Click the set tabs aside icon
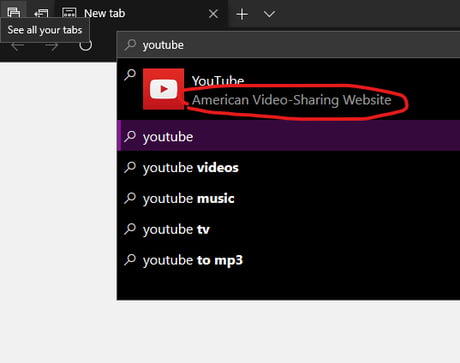 (x=41, y=13)
